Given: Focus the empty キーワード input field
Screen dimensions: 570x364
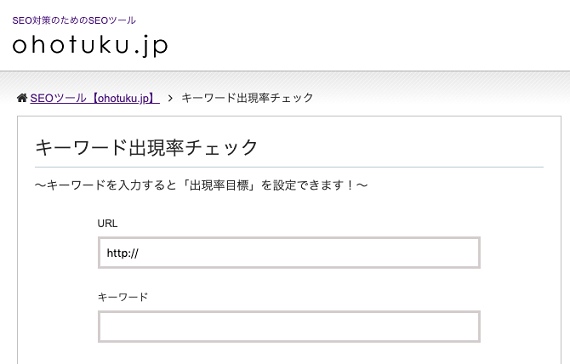Looking at the screenshot, I should pyautogui.click(x=289, y=327).
